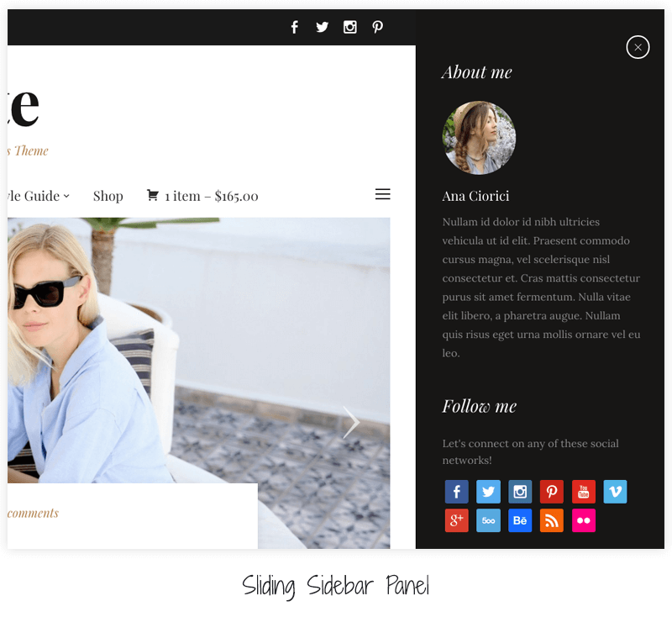The width and height of the screenshot is (672, 617).
Task: Expand the Style Guide dropdown menu
Action: tap(39, 196)
